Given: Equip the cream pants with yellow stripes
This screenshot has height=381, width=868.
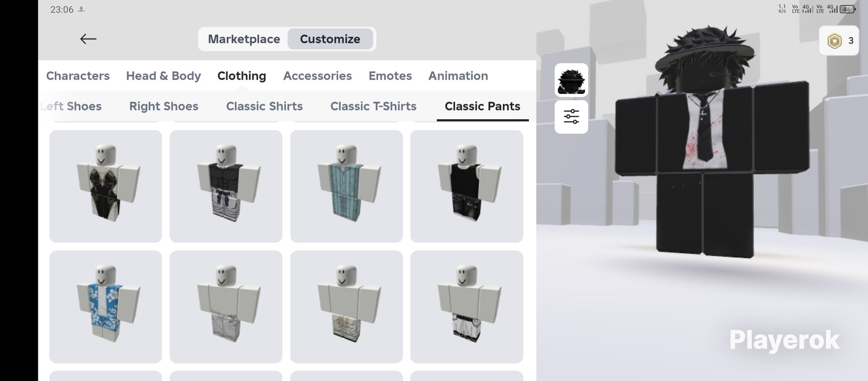Looking at the screenshot, I should (346, 307).
